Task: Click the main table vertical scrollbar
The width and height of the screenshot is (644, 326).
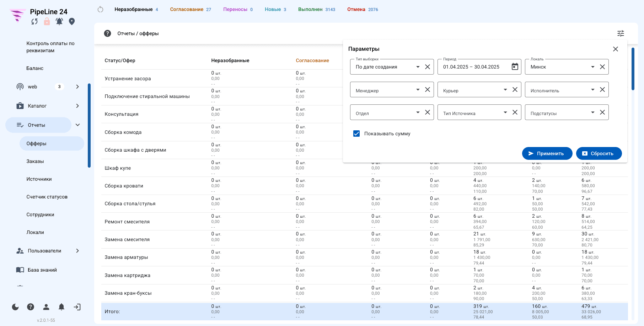Action: [x=633, y=69]
